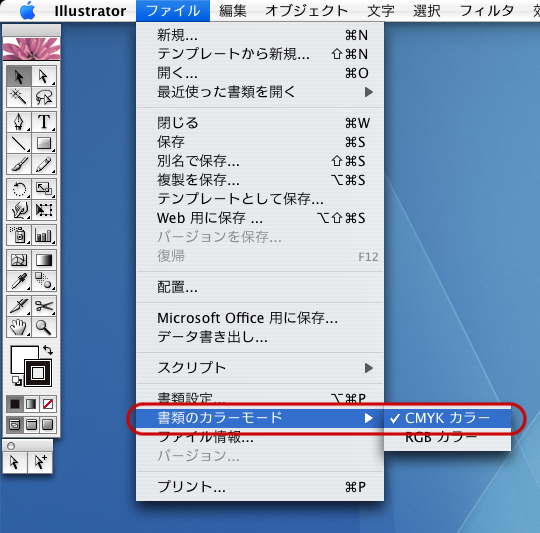Select the Direct Selection (white arrow) tool
This screenshot has width=540, height=533.
click(x=44, y=76)
